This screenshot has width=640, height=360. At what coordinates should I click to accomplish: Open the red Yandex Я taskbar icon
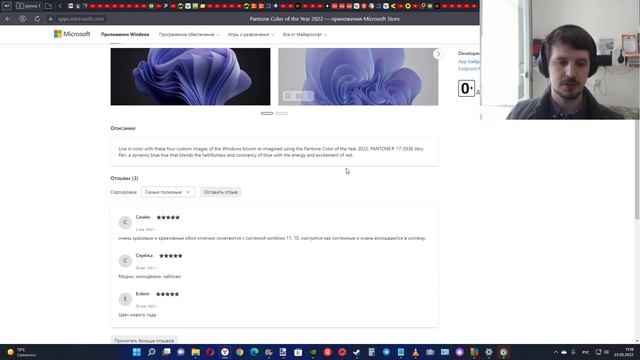(x=327, y=352)
